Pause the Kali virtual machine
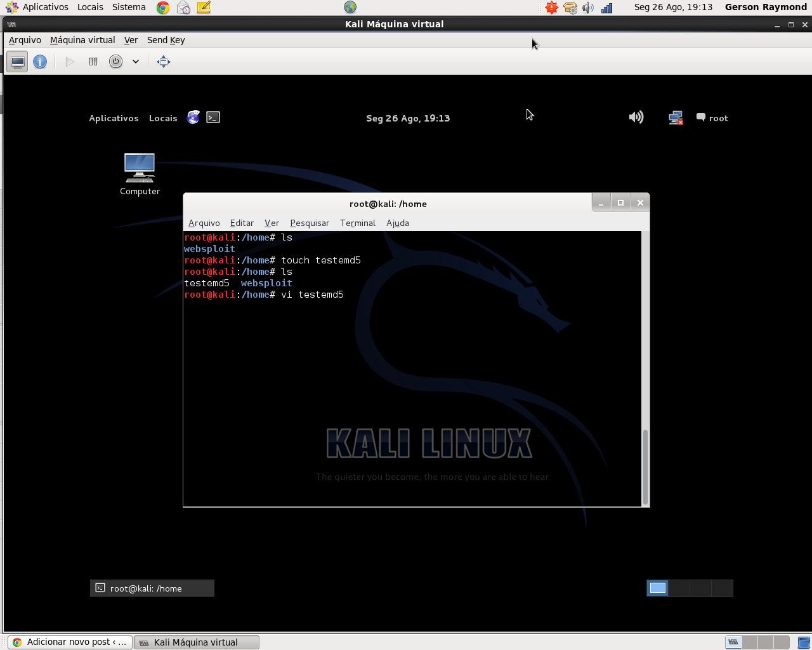812x650 pixels. [93, 62]
